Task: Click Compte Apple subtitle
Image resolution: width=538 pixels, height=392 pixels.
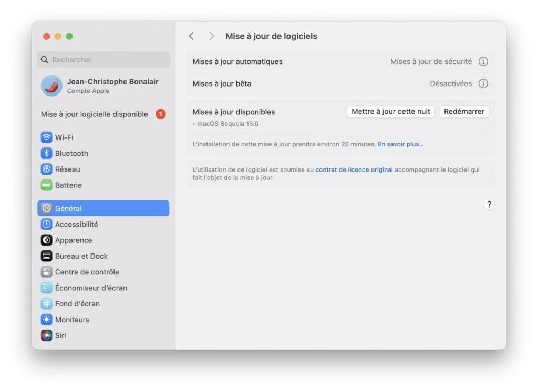Action: click(x=88, y=91)
